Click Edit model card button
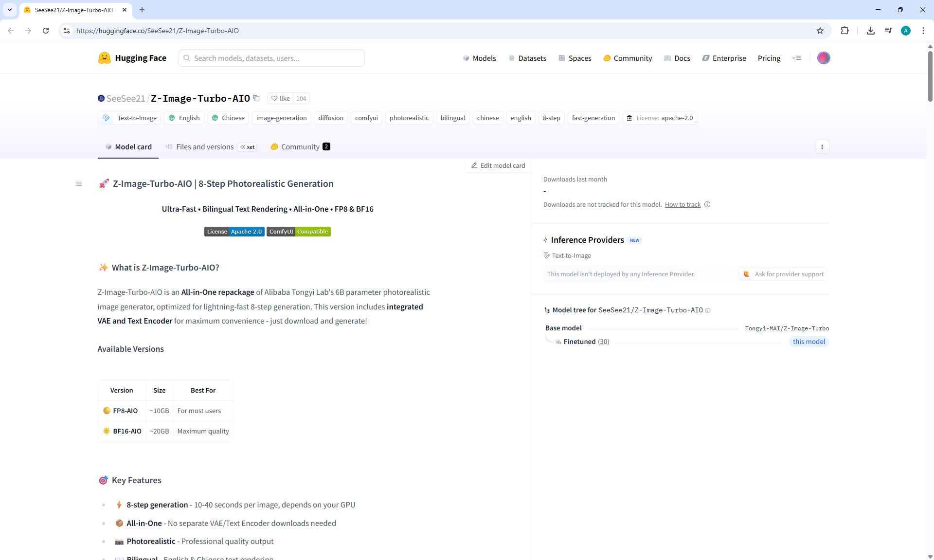 498,165
